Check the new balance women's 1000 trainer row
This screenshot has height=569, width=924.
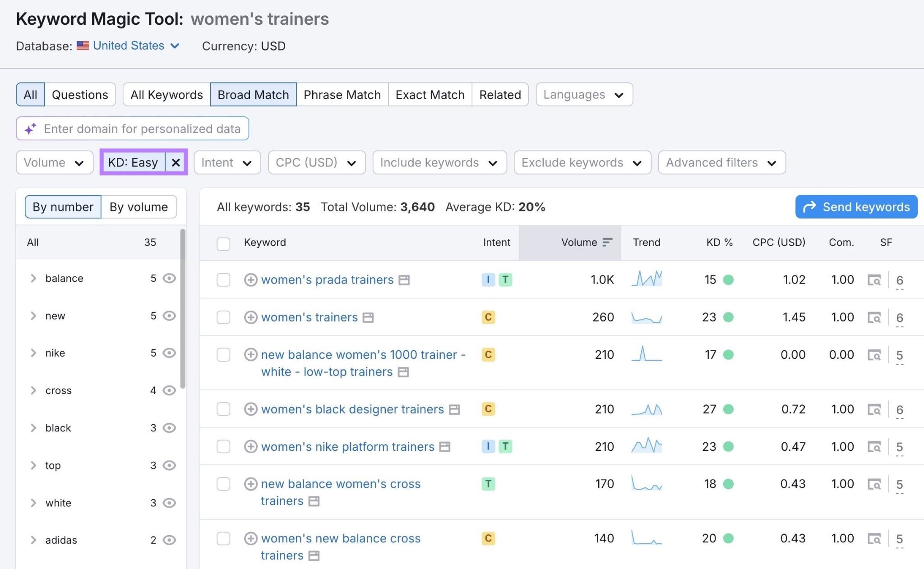[x=223, y=355]
